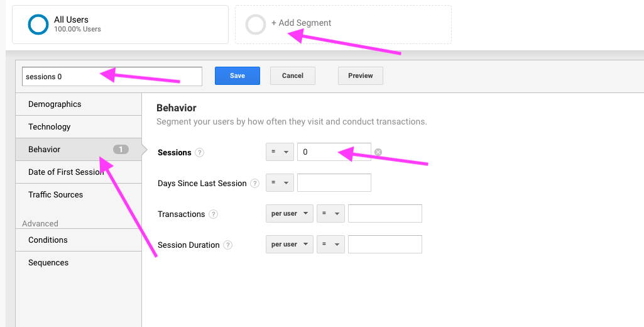644x327 pixels.
Task: Open the Transactions equals operator dropdown
Action: pyautogui.click(x=330, y=214)
